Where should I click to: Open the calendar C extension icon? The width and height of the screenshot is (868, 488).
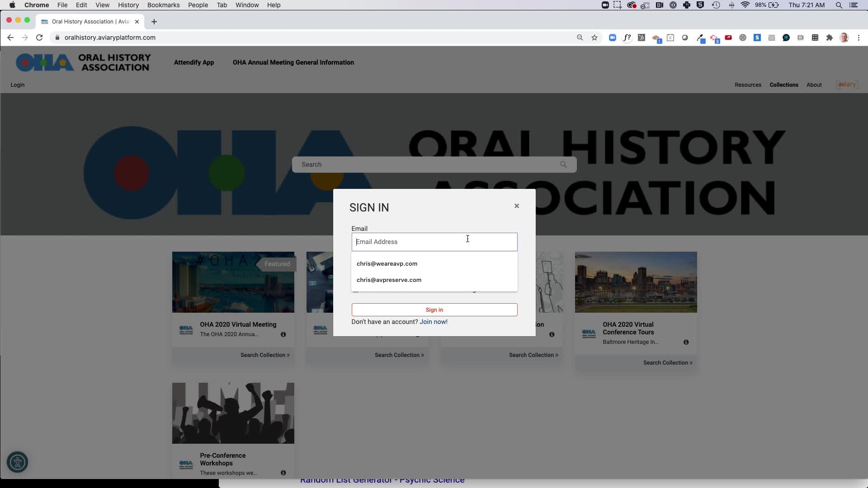[670, 38]
